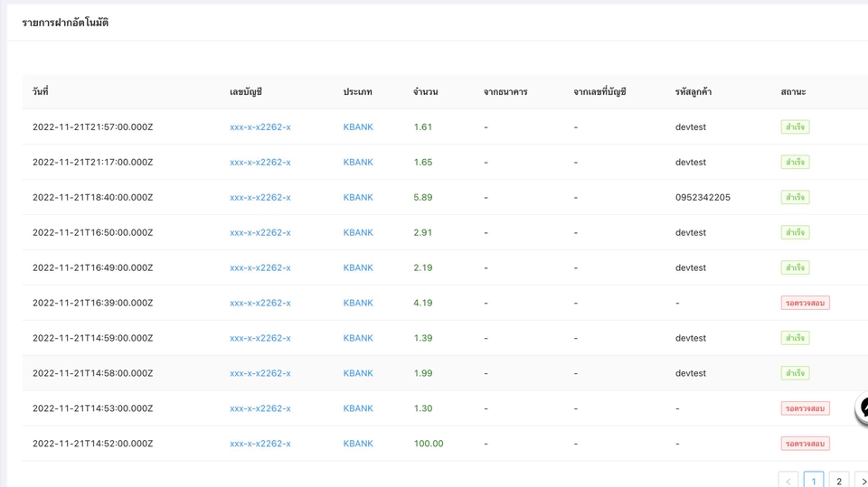Open account link in the 14:53:00 row
The height and width of the screenshot is (487, 868).
click(x=260, y=408)
